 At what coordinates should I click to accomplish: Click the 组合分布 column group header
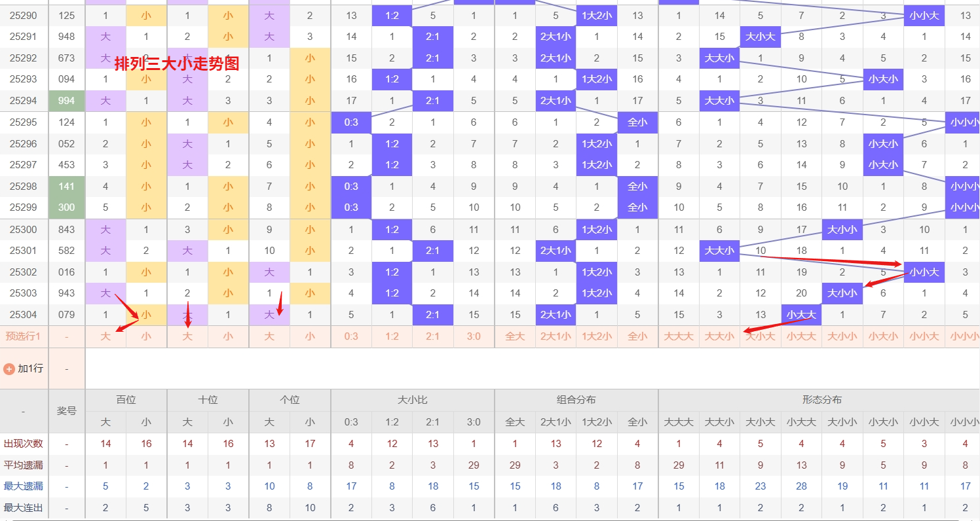[x=576, y=400]
